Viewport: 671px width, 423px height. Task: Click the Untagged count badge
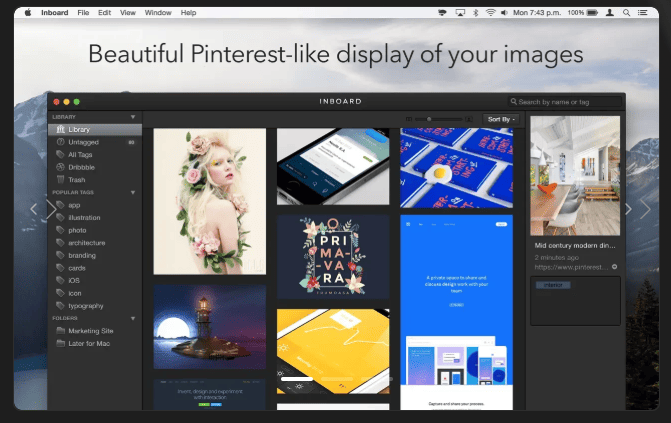(x=131, y=142)
